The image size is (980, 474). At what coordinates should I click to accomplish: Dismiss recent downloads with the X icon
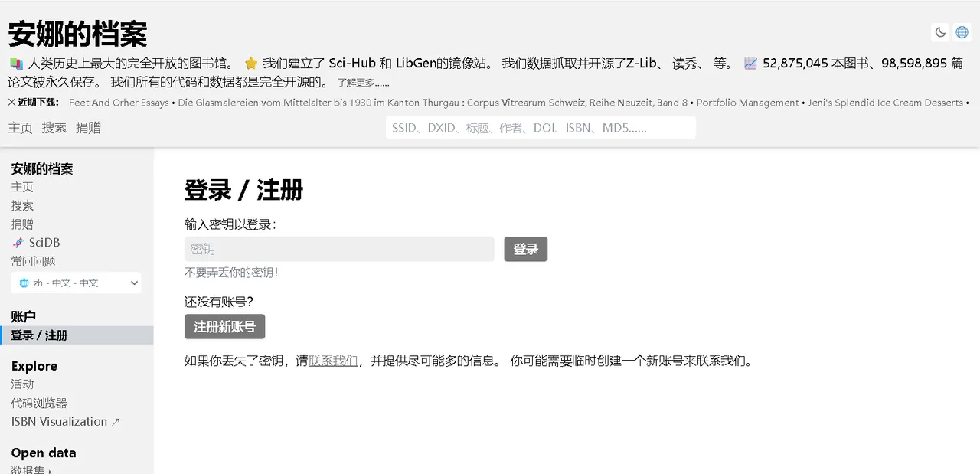[11, 103]
